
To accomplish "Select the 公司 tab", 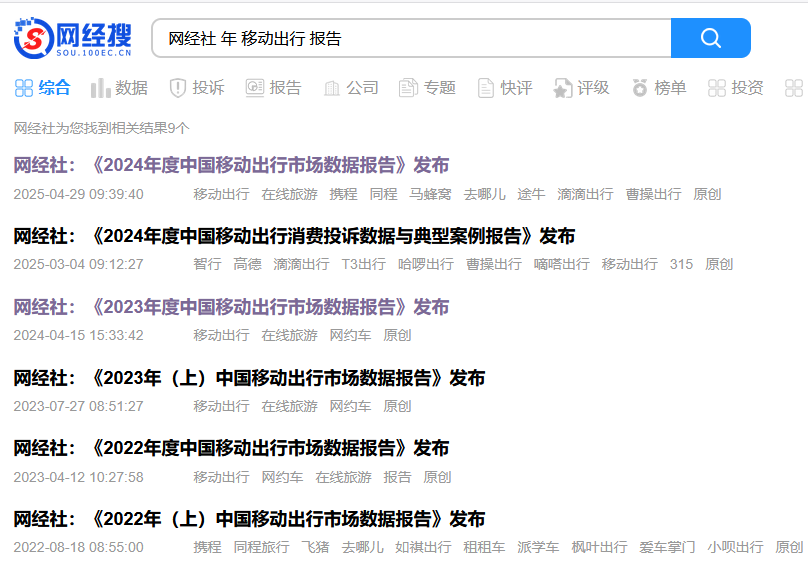I will click(362, 88).
